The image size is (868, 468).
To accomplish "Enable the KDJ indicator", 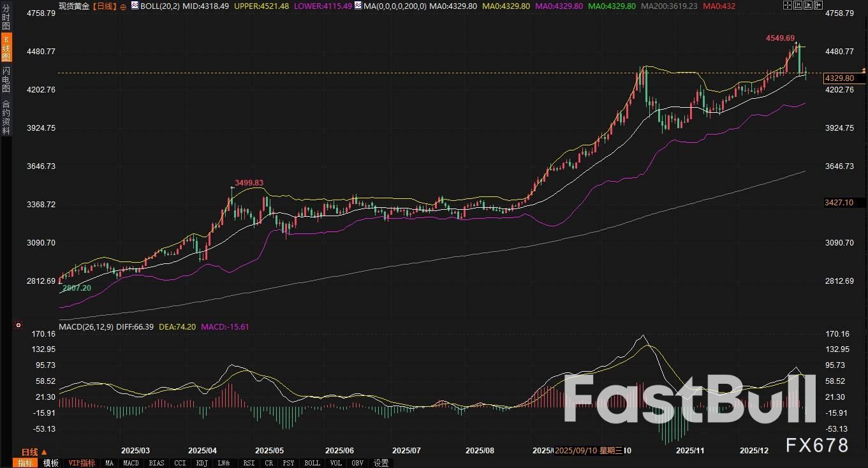I will (x=202, y=463).
